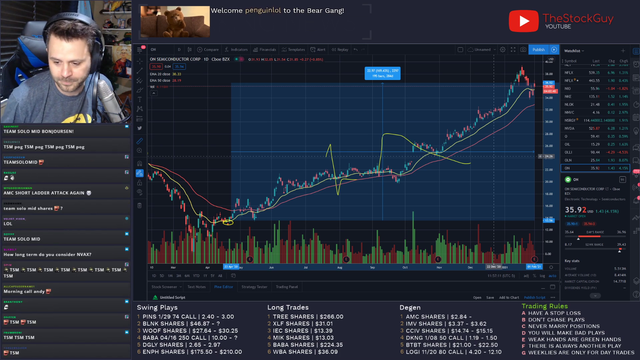
Task: Open the Stock Screener dropdown arrow
Action: tap(180, 287)
